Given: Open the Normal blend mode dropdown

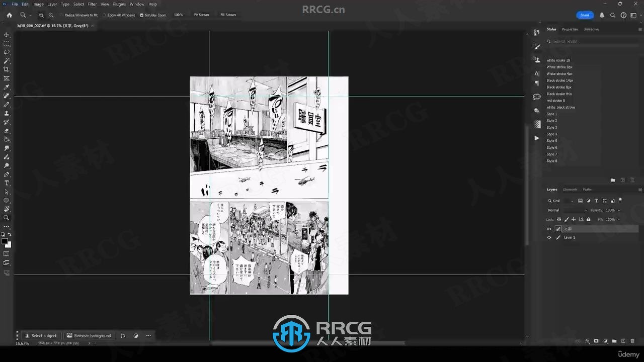Looking at the screenshot, I should (567, 210).
